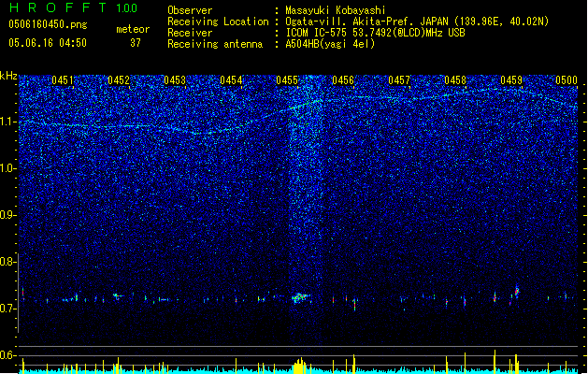Screen dimensions: 588x374
Task: Click the 0.6 kHz axis label
Action: click(7, 355)
